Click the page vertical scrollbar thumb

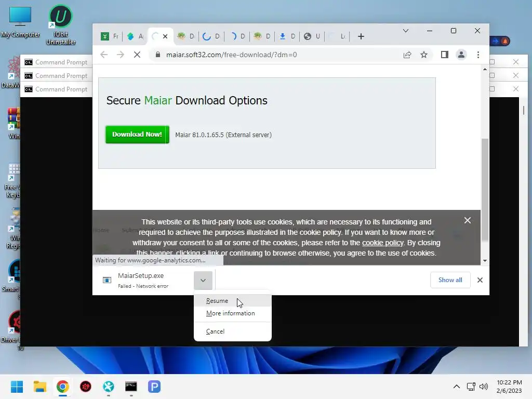pos(485,190)
